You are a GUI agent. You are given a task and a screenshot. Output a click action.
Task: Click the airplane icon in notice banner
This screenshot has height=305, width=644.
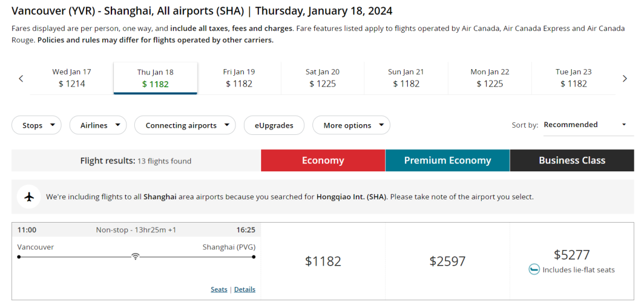pyautogui.click(x=29, y=197)
